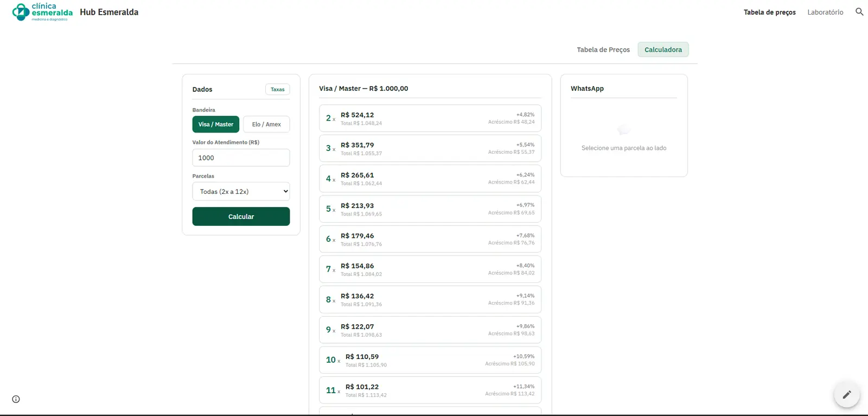Open the Taxas button

click(x=278, y=90)
